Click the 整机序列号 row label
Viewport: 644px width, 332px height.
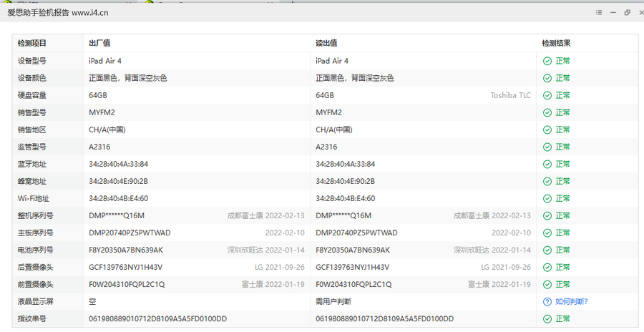tap(35, 215)
